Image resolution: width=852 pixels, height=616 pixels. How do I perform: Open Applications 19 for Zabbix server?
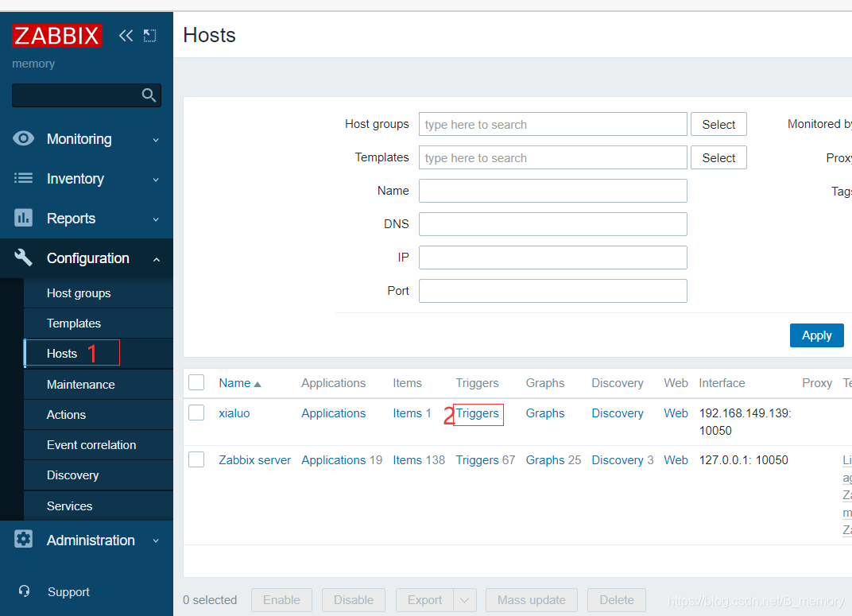point(334,460)
